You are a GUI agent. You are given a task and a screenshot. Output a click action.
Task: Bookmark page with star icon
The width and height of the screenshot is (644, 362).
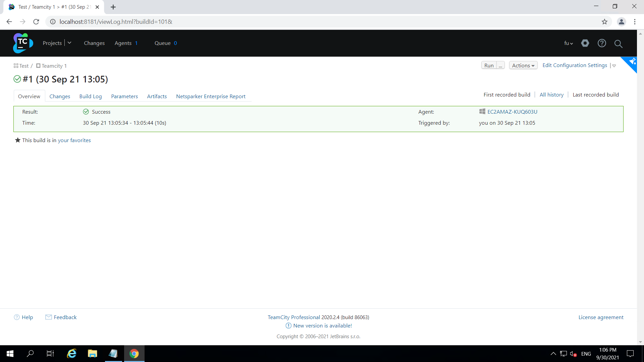[x=604, y=22]
